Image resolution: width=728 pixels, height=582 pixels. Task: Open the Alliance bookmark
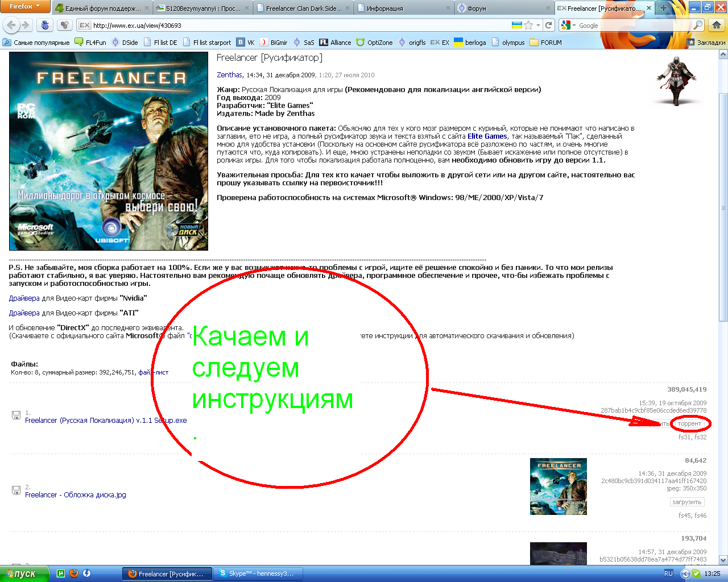335,42
